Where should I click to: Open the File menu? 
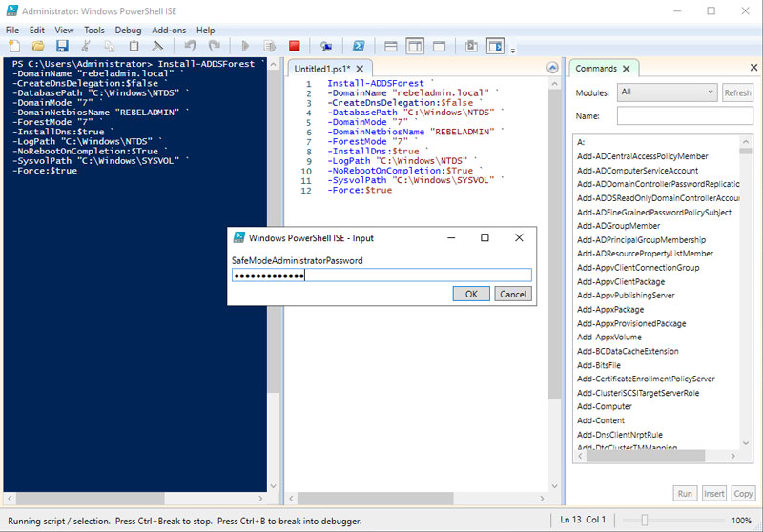pyautogui.click(x=12, y=31)
